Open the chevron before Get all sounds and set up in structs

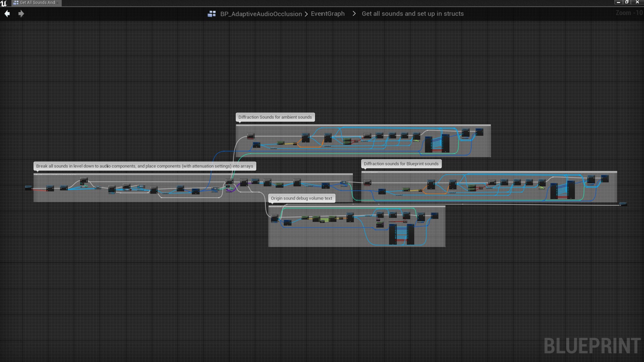click(x=354, y=14)
